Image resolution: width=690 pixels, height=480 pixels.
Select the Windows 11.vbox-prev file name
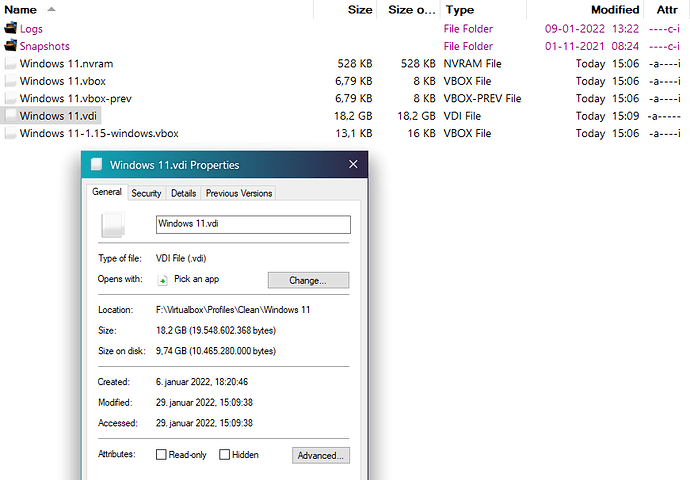coord(76,98)
